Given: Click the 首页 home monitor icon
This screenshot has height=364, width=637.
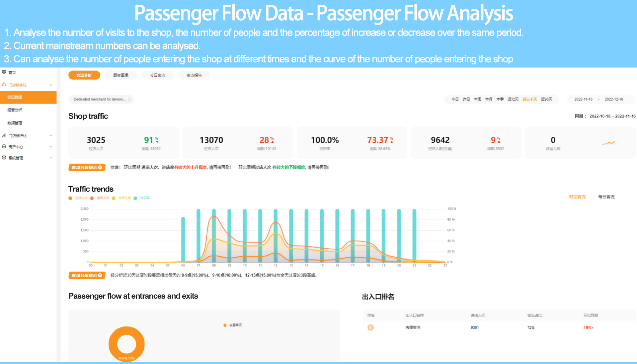Looking at the screenshot, I should tap(4, 72).
